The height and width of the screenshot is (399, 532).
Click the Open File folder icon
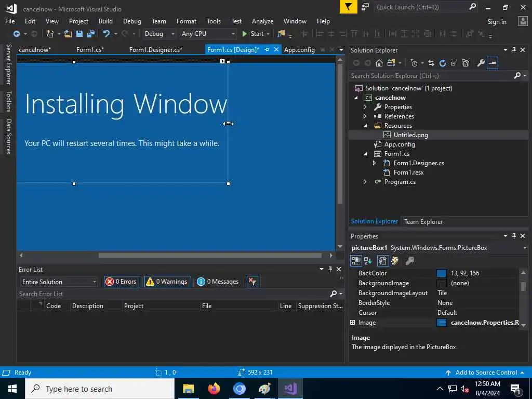(68, 34)
